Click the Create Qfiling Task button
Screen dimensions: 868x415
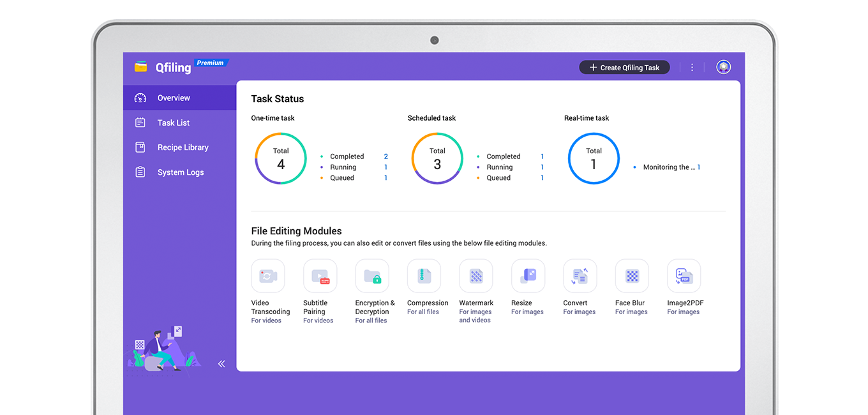pyautogui.click(x=624, y=67)
